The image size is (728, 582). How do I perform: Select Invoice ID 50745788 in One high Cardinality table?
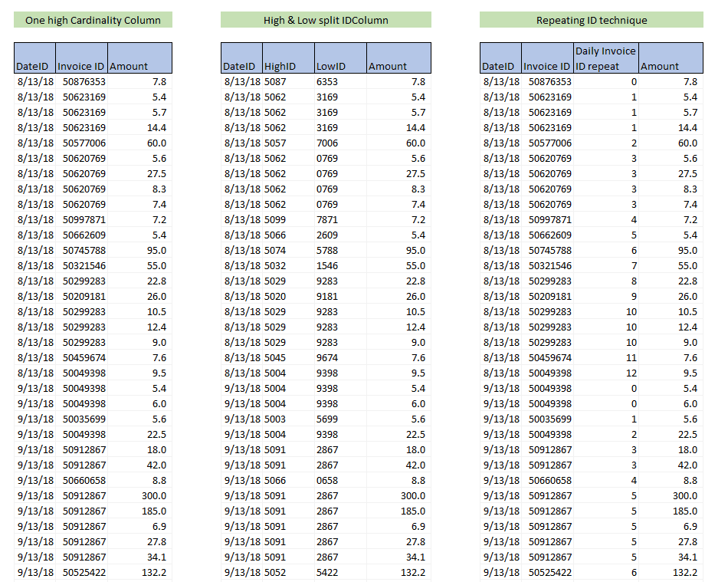point(81,250)
